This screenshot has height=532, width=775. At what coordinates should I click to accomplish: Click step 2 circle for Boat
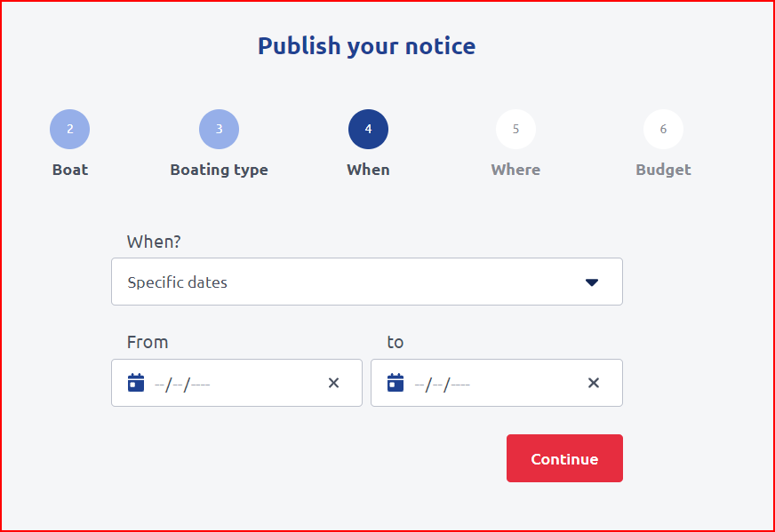tap(69, 130)
